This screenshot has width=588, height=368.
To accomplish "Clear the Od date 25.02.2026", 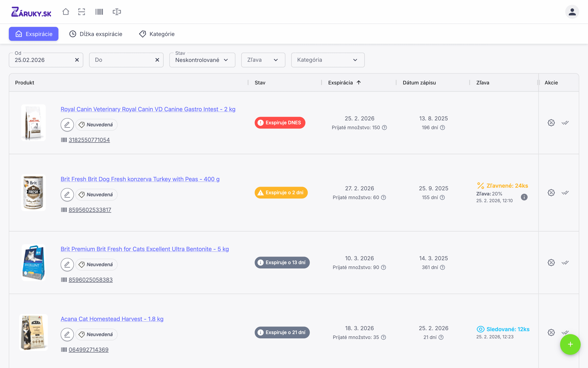I will (x=77, y=60).
